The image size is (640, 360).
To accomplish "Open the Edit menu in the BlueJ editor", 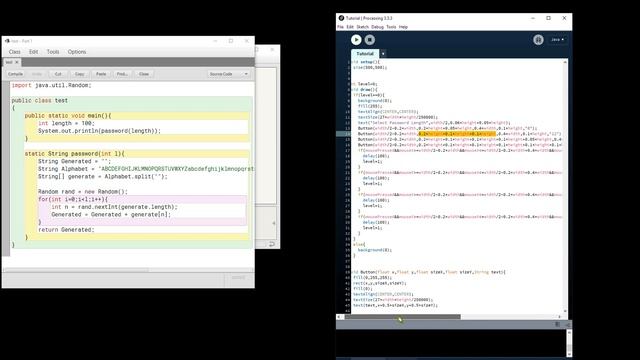I will coord(33,52).
